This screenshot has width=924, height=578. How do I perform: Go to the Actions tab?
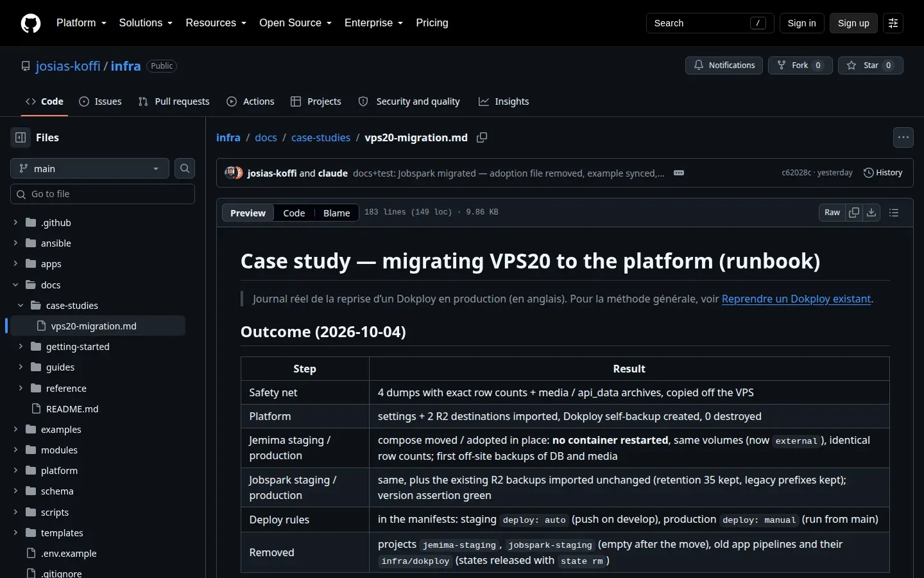coord(250,101)
